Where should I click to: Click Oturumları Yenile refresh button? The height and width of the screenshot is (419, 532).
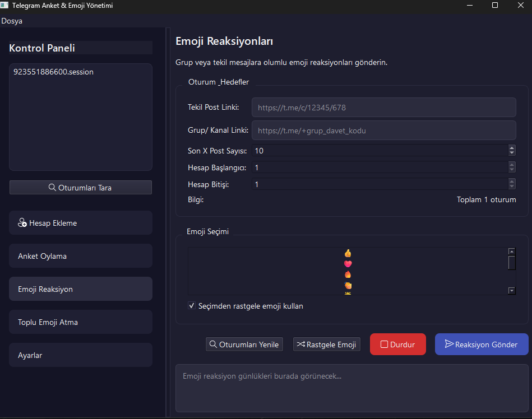click(x=244, y=344)
